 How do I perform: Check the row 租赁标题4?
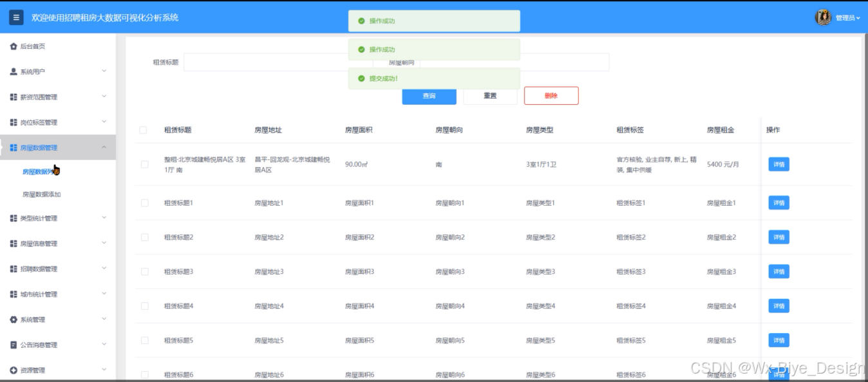click(x=144, y=306)
